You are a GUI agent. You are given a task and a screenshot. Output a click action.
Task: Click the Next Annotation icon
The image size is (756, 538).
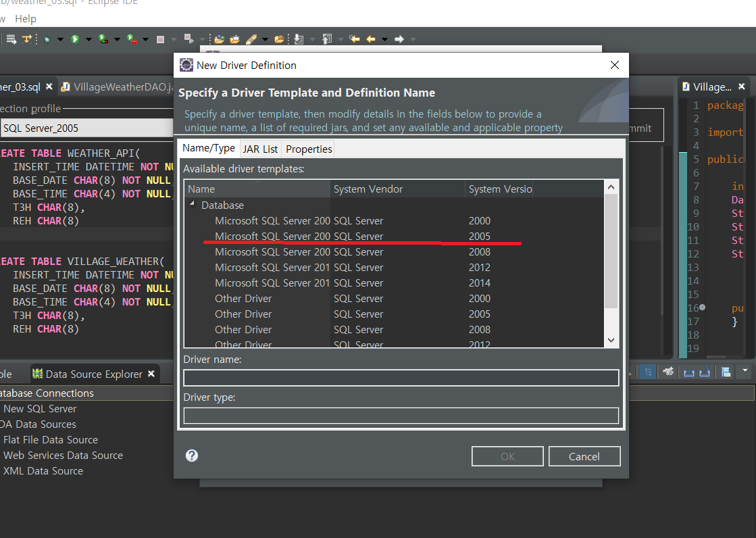(299, 40)
